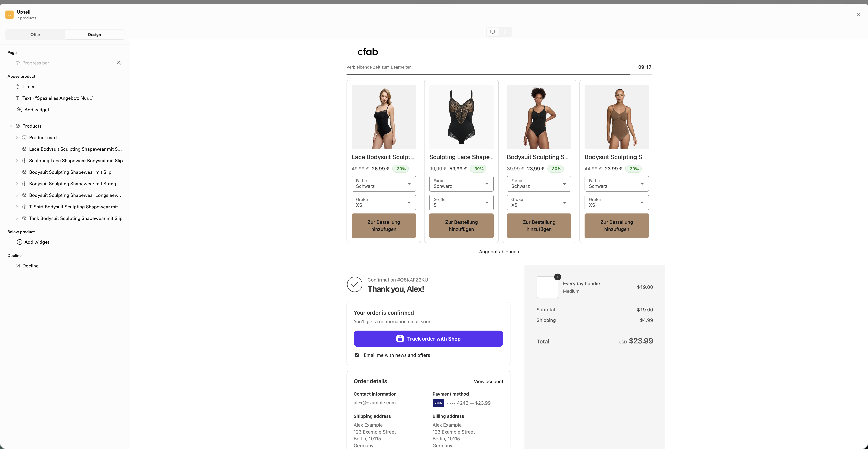
Task: Click the $23.99 order total
Action: [x=641, y=341]
